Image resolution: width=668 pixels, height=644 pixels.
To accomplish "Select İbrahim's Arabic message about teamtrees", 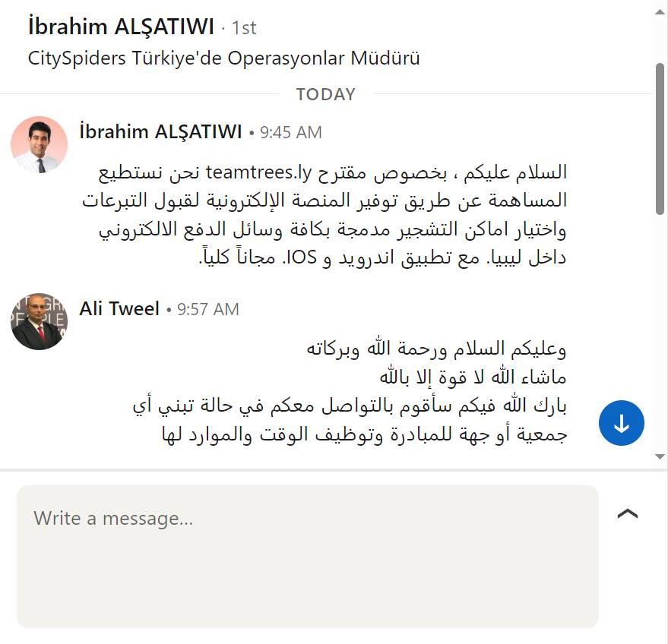I will (325, 215).
